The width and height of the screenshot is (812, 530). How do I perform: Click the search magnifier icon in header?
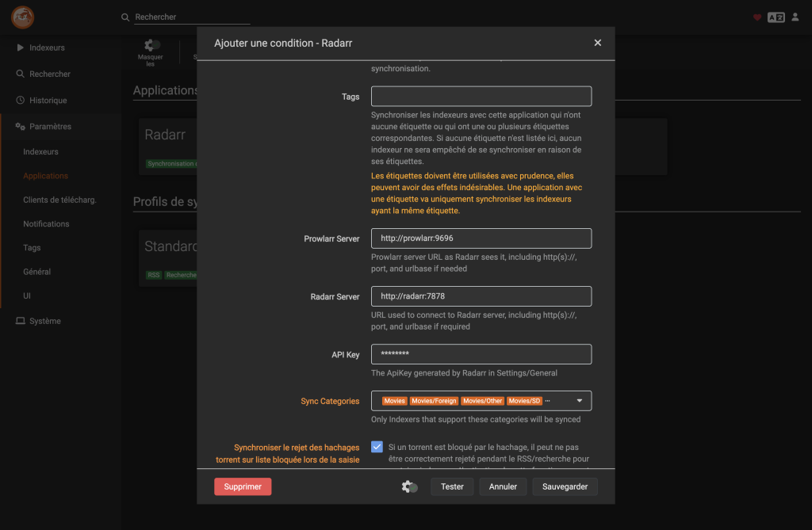point(125,17)
